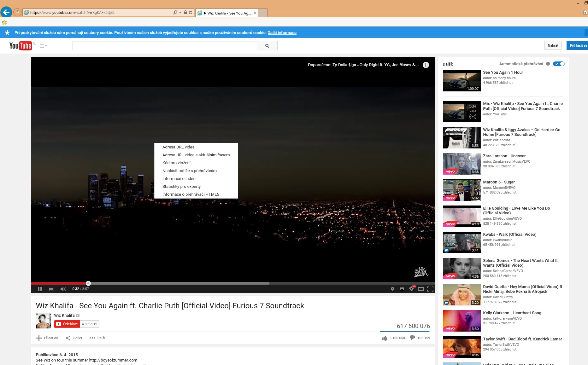This screenshot has height=365, width=588.
Task: Open the address bar dropdown arrow
Action: [180, 13]
